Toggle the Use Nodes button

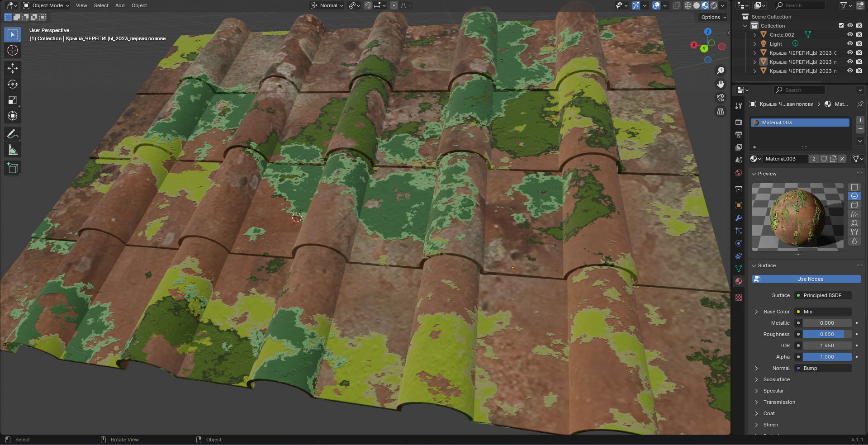point(806,279)
